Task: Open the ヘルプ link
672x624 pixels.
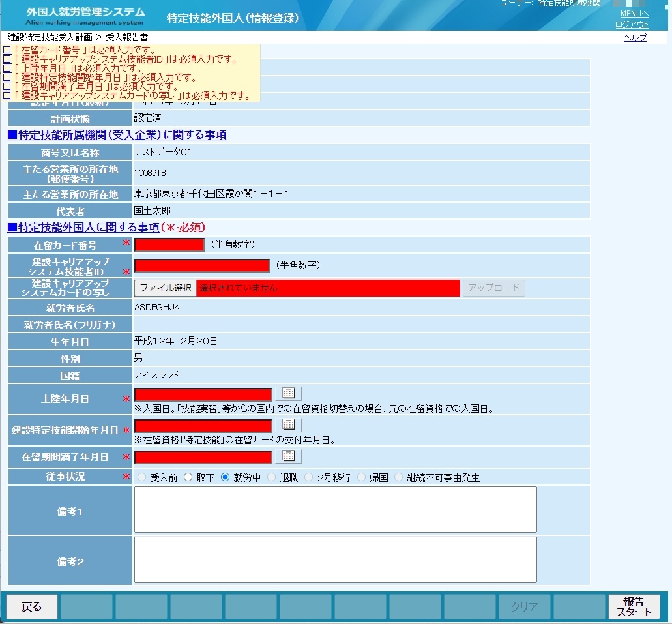Action: click(635, 37)
